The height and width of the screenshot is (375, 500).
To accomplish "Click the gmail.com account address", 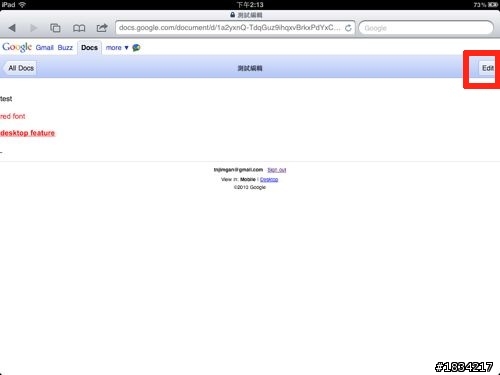I will point(238,170).
